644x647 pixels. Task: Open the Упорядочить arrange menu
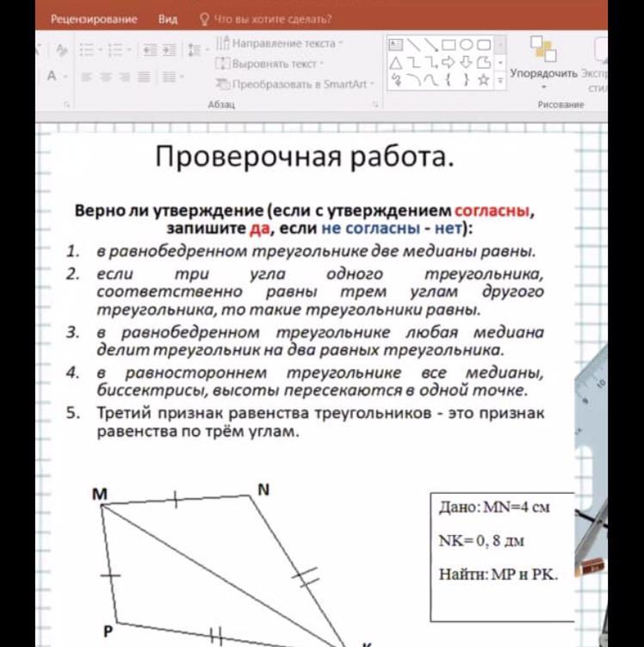(543, 62)
